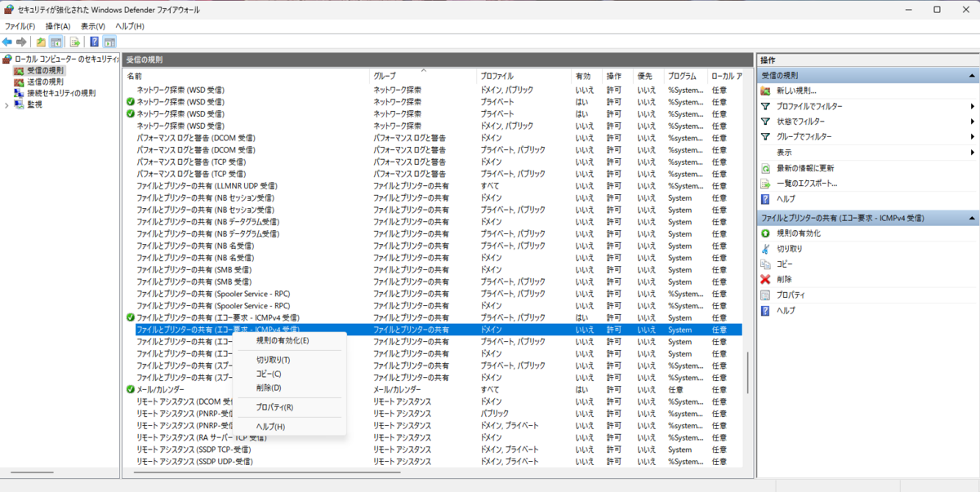The height and width of the screenshot is (492, 980).
Task: Open submenu arrow of グループでフィルター
Action: point(973,137)
